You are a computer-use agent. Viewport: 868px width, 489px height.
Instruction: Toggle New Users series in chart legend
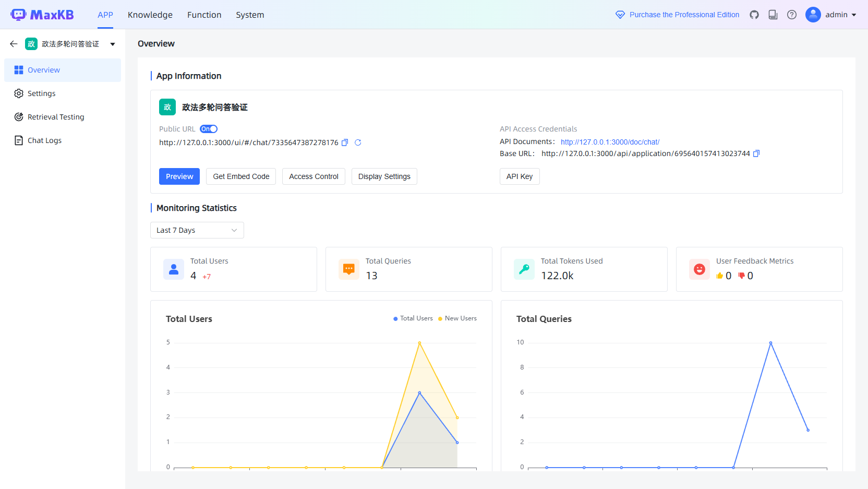(457, 318)
